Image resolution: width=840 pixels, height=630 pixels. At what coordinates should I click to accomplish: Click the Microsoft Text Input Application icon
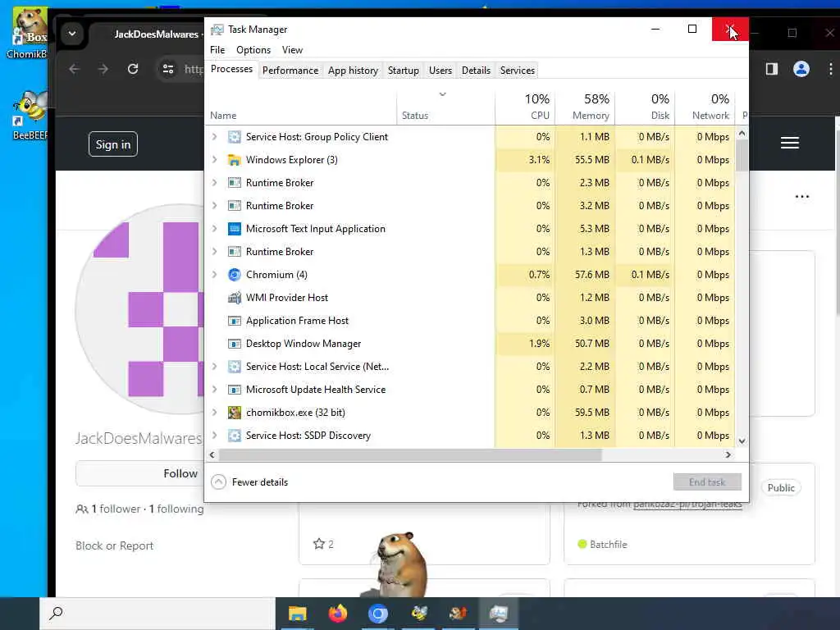(x=234, y=229)
